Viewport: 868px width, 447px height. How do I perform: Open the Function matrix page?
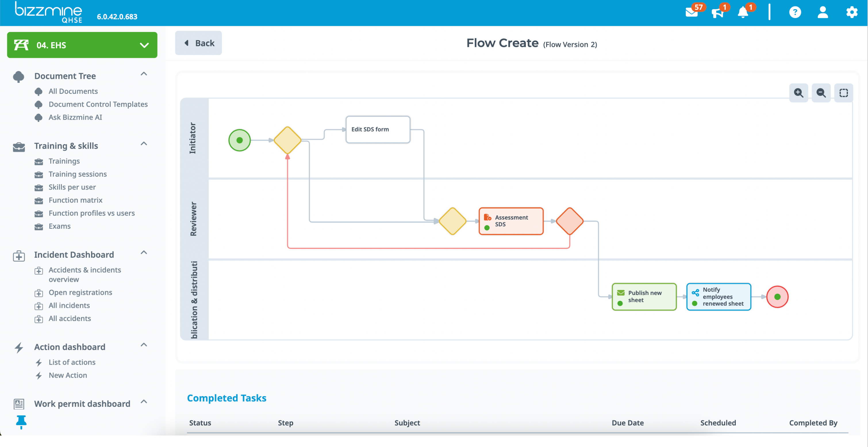[x=76, y=200]
